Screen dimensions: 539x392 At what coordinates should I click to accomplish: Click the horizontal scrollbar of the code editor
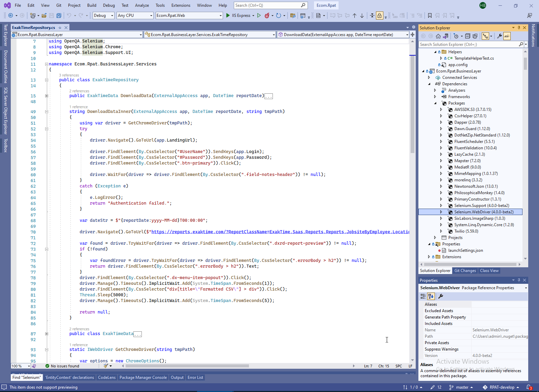tap(187, 366)
